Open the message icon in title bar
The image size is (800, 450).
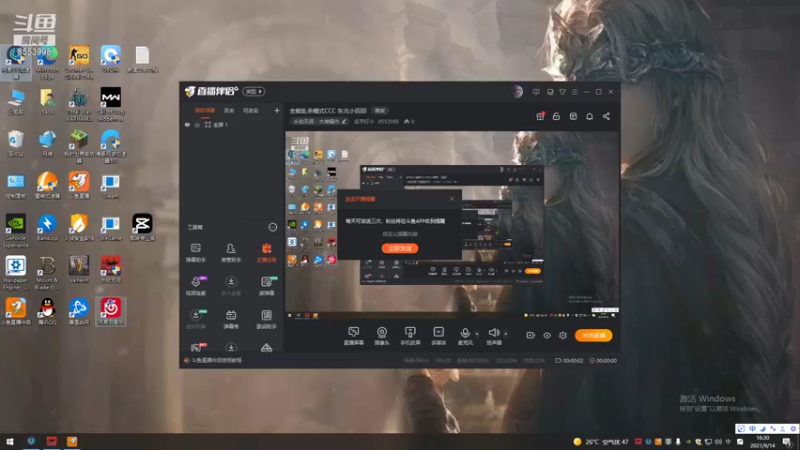click(536, 92)
